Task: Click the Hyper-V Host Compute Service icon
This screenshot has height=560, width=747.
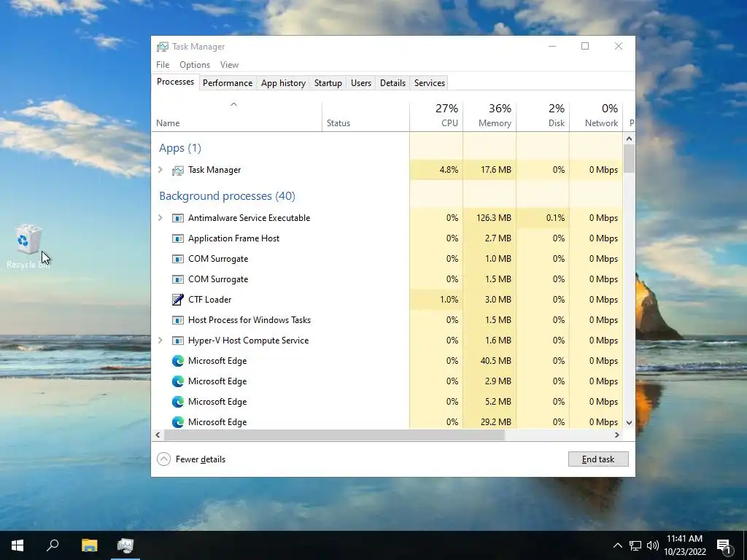Action: [x=178, y=341]
